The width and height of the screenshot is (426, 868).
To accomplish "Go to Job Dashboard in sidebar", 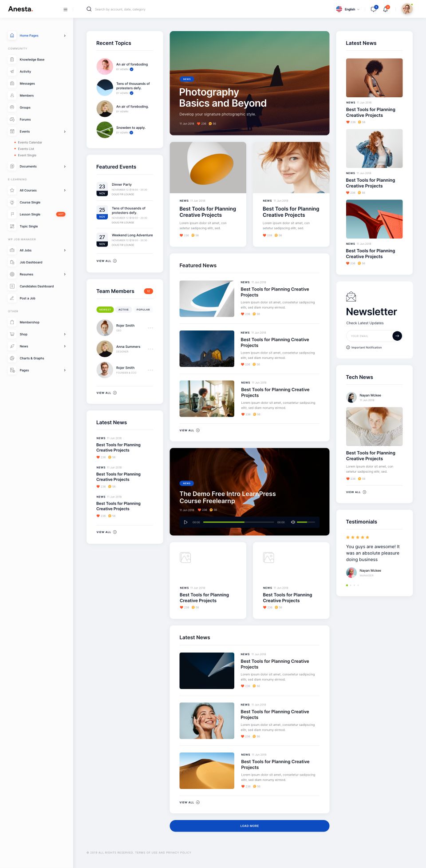I will click(x=31, y=262).
